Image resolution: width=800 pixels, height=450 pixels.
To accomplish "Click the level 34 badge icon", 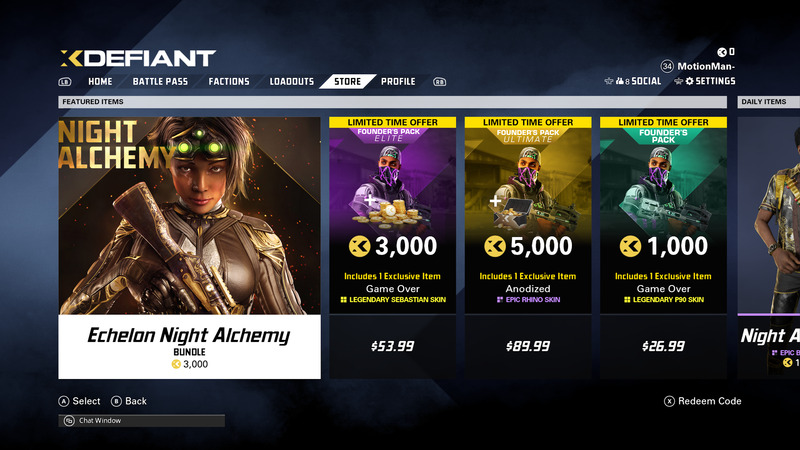I will pos(667,66).
